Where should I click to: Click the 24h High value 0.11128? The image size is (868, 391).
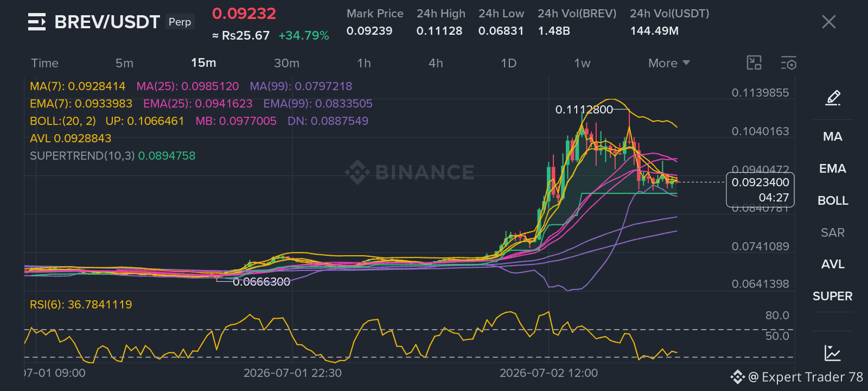[439, 31]
